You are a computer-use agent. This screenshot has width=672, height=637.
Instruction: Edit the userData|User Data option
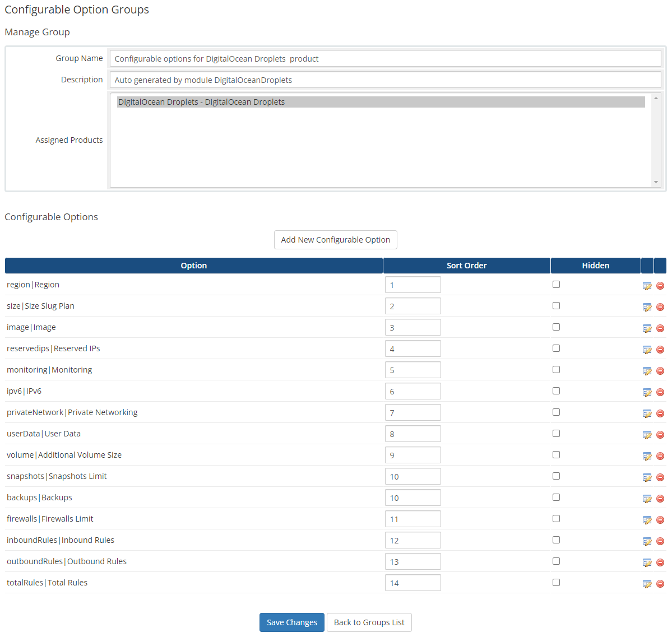coord(647,434)
